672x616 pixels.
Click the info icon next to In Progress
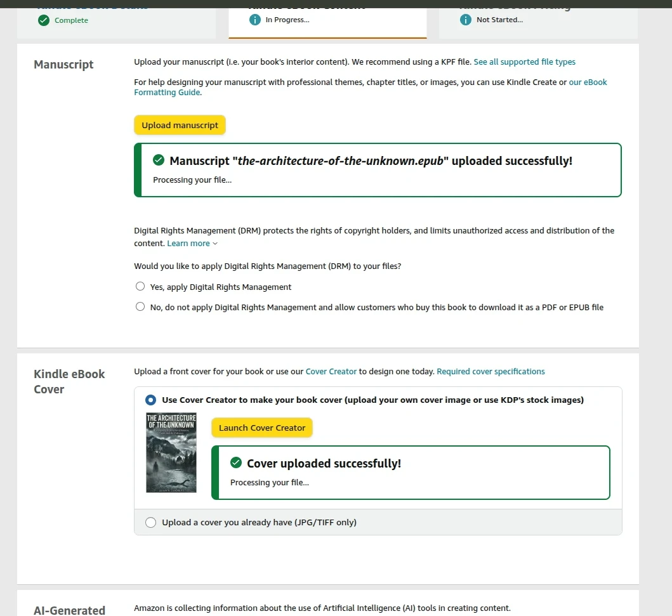[x=255, y=20]
